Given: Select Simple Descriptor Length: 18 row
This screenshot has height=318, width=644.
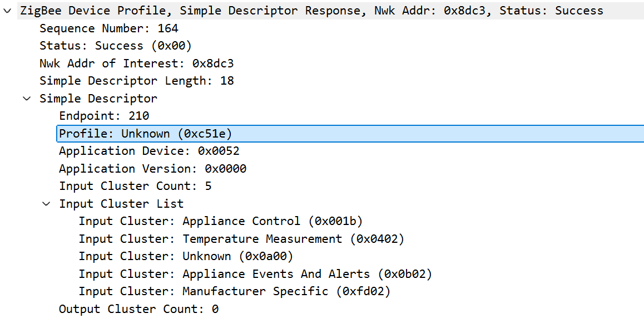Looking at the screenshot, I should click(137, 81).
